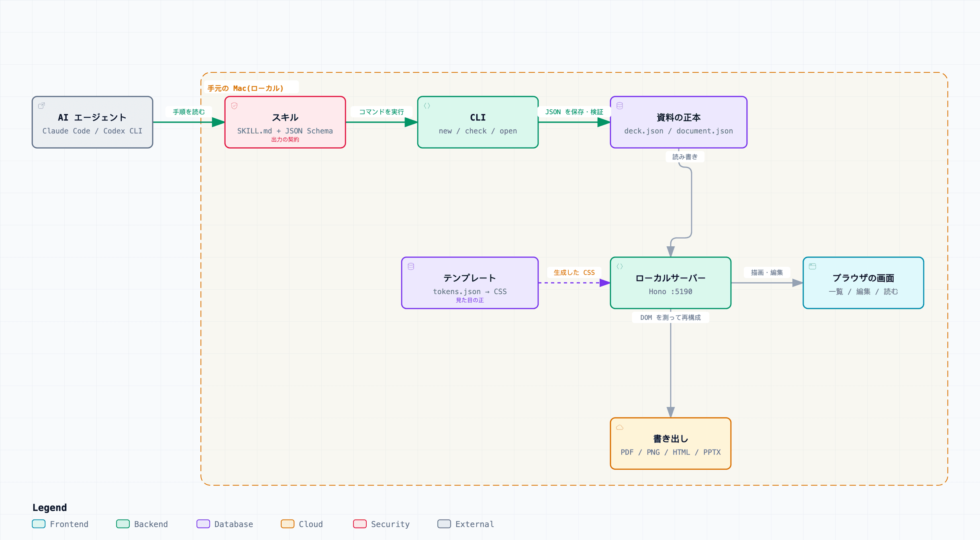
Task: Select the 書き出し node title
Action: click(x=671, y=439)
